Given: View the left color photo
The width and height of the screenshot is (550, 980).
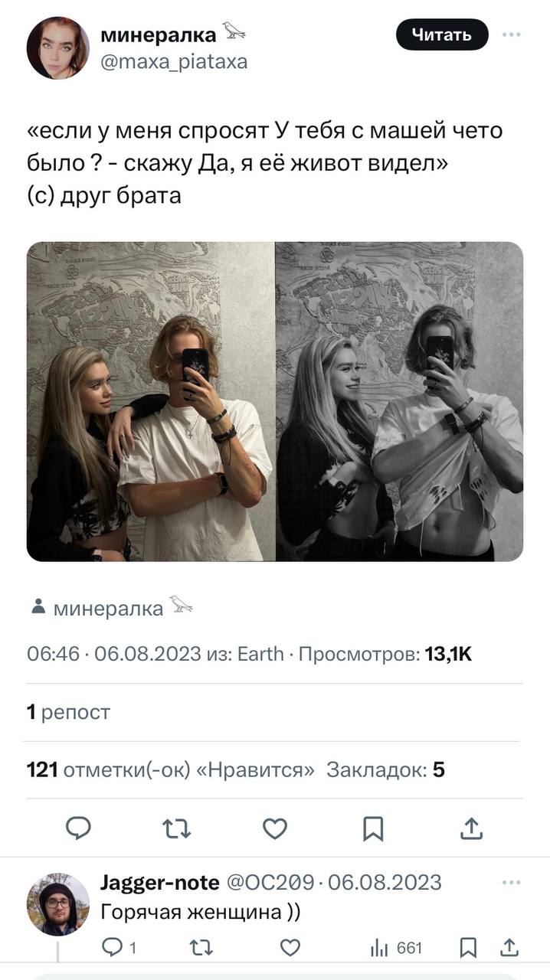Looking at the screenshot, I should point(150,401).
